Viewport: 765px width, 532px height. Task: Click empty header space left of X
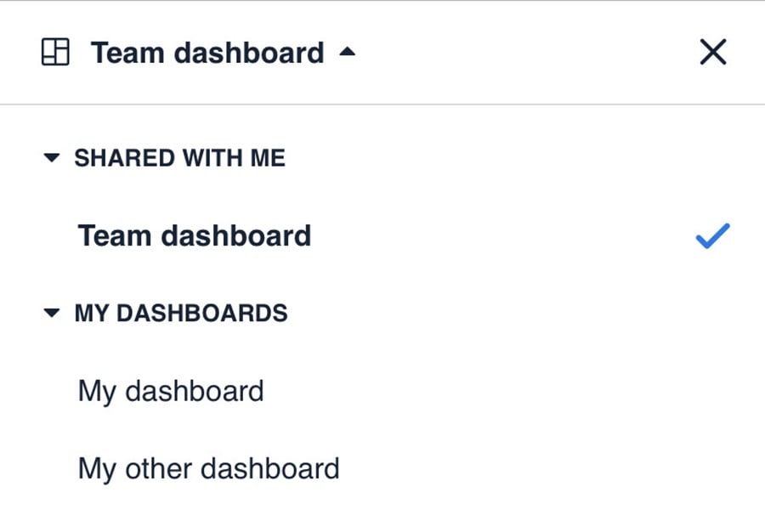click(527, 53)
